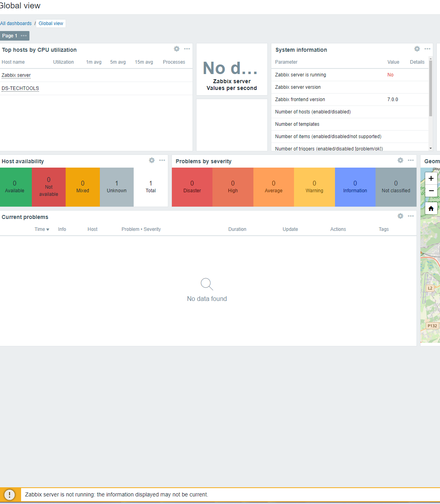Click the gray Unknown availability swatch
This screenshot has height=504, width=440.
click(117, 187)
